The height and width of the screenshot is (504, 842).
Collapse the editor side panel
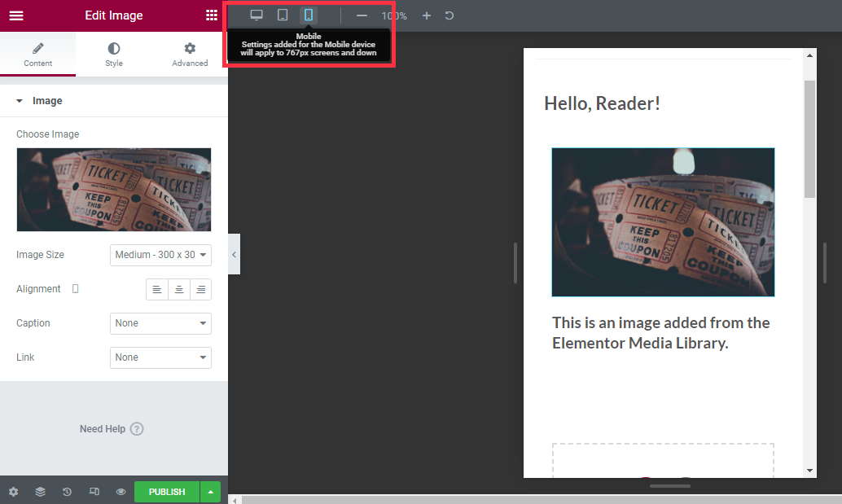(x=235, y=254)
